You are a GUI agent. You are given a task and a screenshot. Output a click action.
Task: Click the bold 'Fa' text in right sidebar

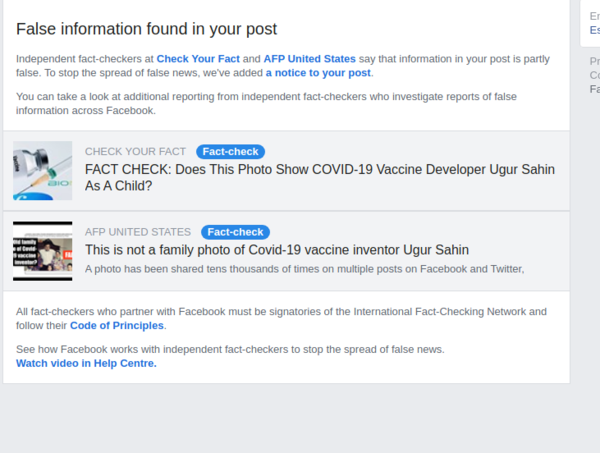(x=594, y=89)
